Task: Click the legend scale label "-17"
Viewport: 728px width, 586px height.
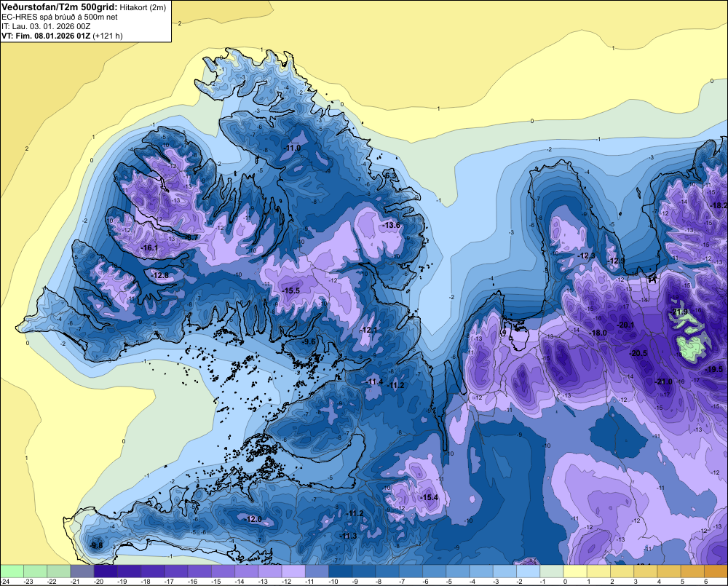Action: [x=170, y=582]
